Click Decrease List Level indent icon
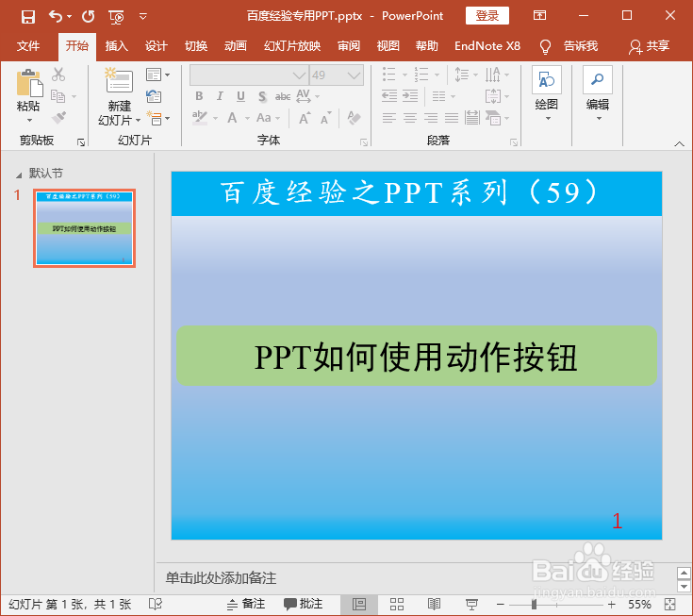Image resolution: width=693 pixels, height=616 pixels. [389, 96]
